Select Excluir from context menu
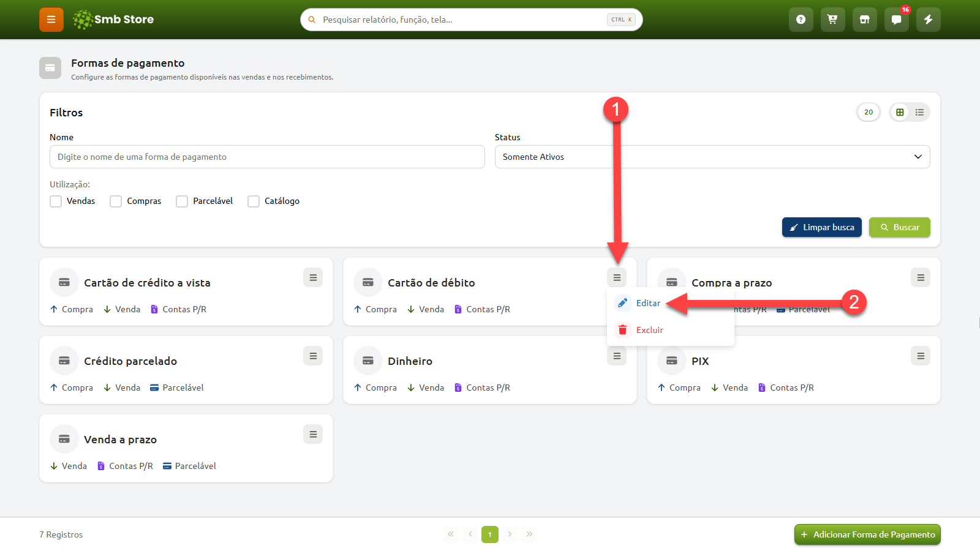Image resolution: width=980 pixels, height=551 pixels. (x=671, y=330)
